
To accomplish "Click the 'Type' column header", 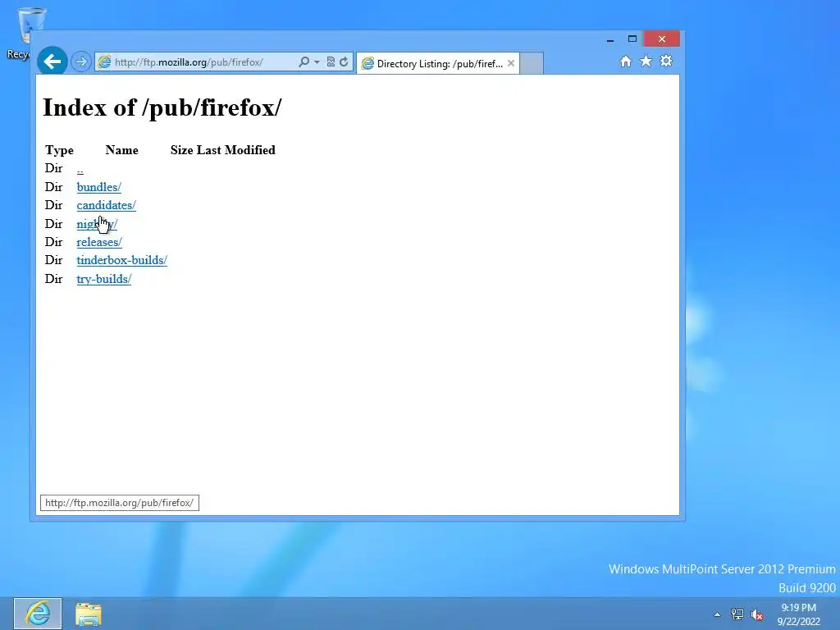I will point(59,150).
